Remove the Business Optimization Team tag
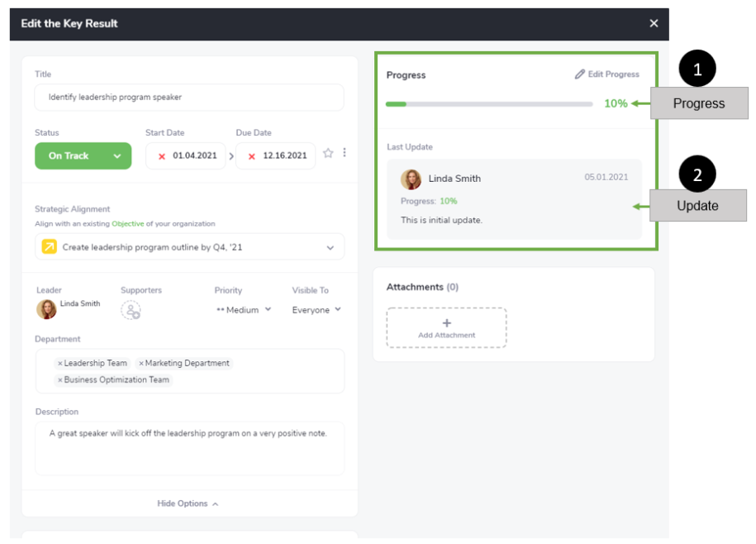This screenshot has height=544, width=756. 59,379
